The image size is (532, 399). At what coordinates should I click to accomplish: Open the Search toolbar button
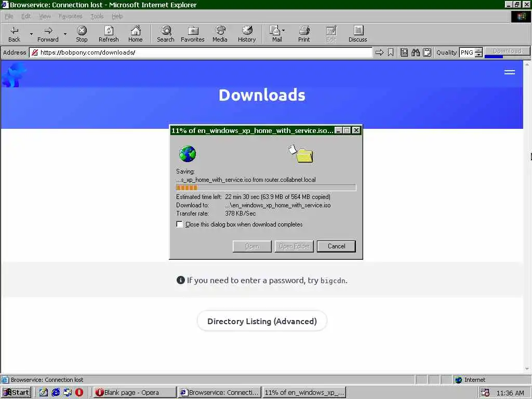pyautogui.click(x=166, y=34)
